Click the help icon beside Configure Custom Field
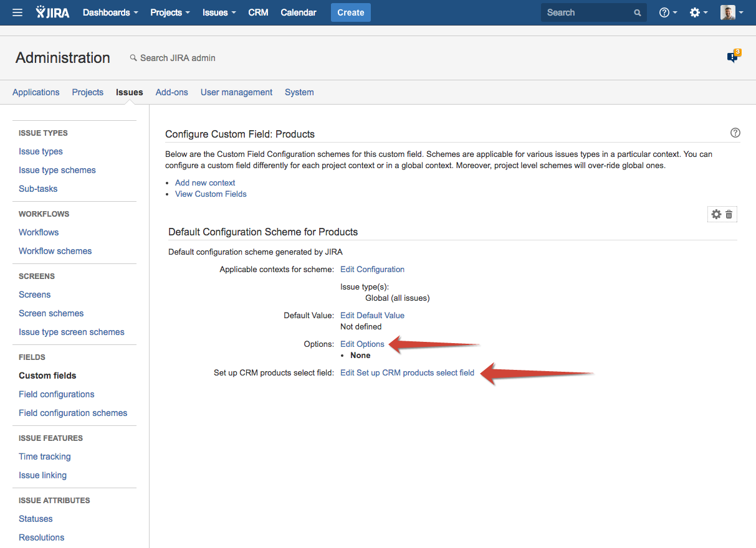756x548 pixels. click(x=735, y=133)
